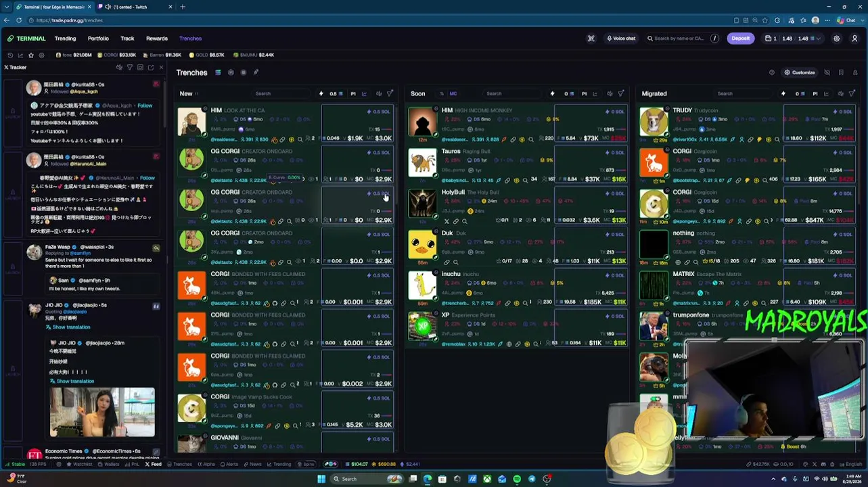
Task: Open Watchlist in the bottom status bar
Action: tap(79, 464)
